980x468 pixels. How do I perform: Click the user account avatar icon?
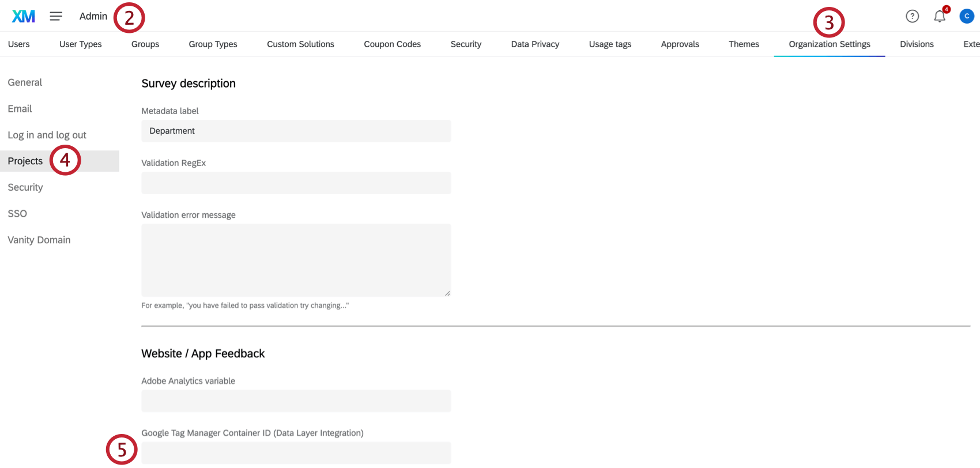click(967, 16)
